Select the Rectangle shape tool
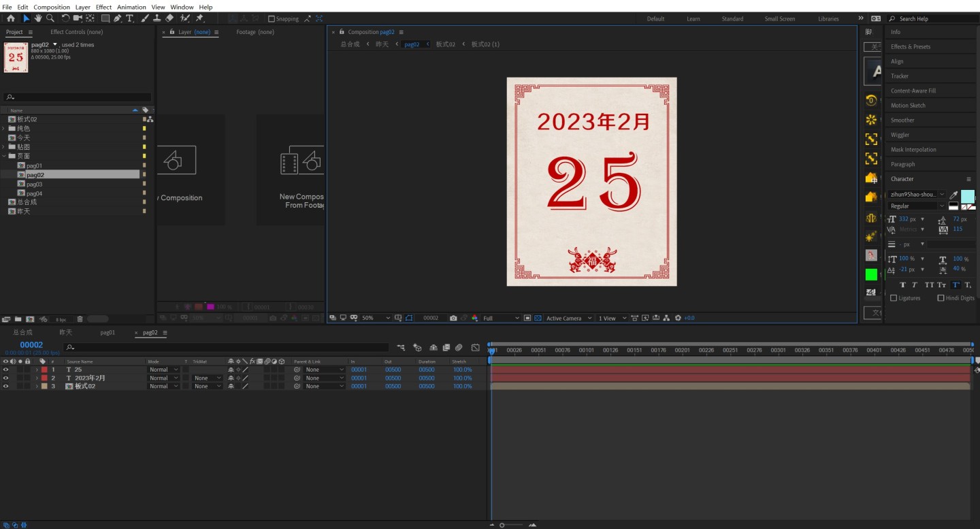Viewport: 980px width, 529px height. 105,18
